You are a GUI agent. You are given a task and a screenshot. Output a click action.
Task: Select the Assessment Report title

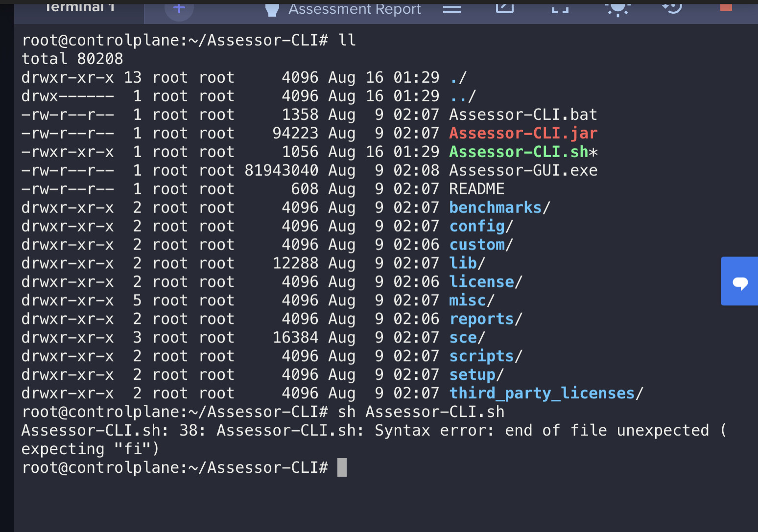(x=355, y=9)
